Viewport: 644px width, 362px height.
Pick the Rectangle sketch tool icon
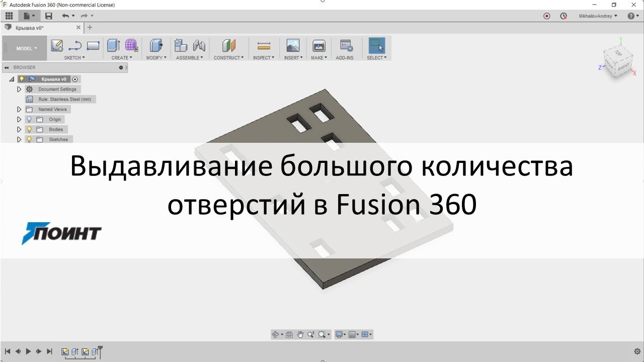tap(93, 46)
